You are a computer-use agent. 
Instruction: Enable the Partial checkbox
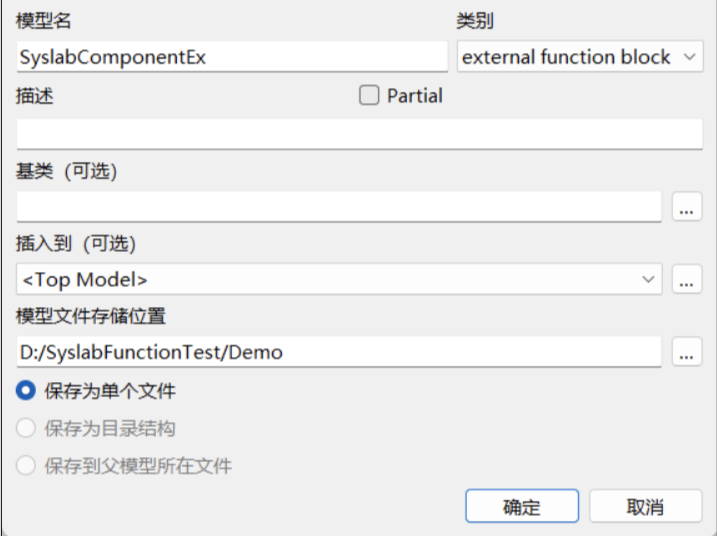click(x=369, y=96)
